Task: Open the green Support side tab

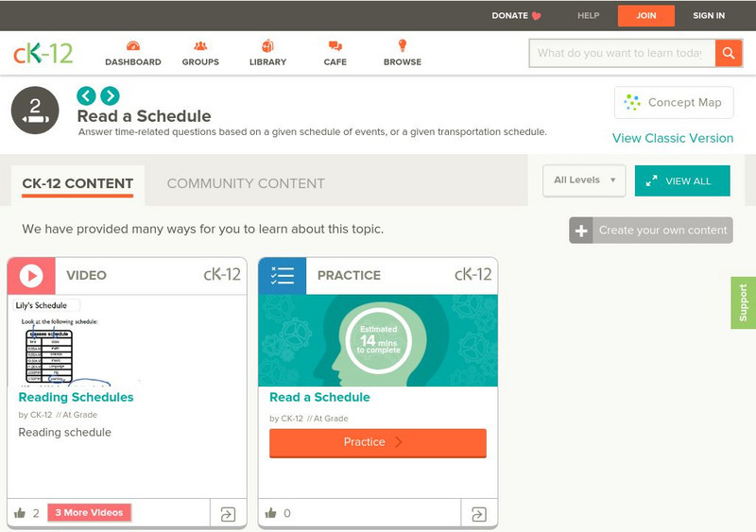Action: [x=744, y=303]
